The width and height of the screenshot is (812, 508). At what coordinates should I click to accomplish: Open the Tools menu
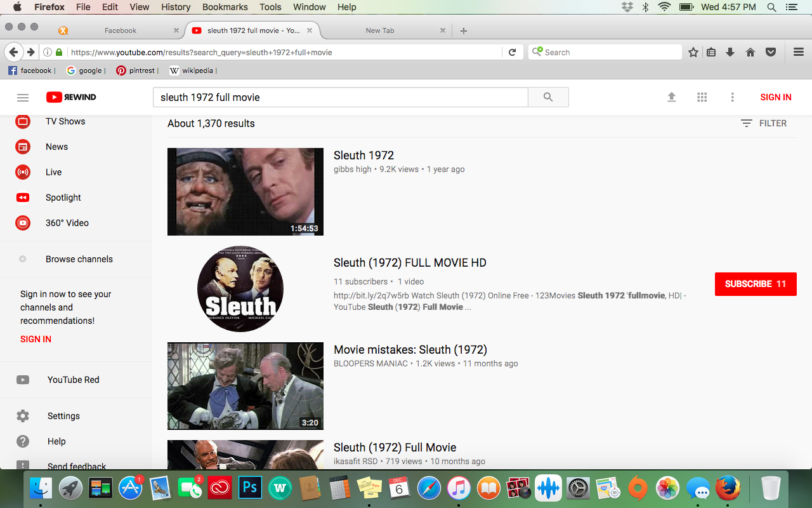270,7
